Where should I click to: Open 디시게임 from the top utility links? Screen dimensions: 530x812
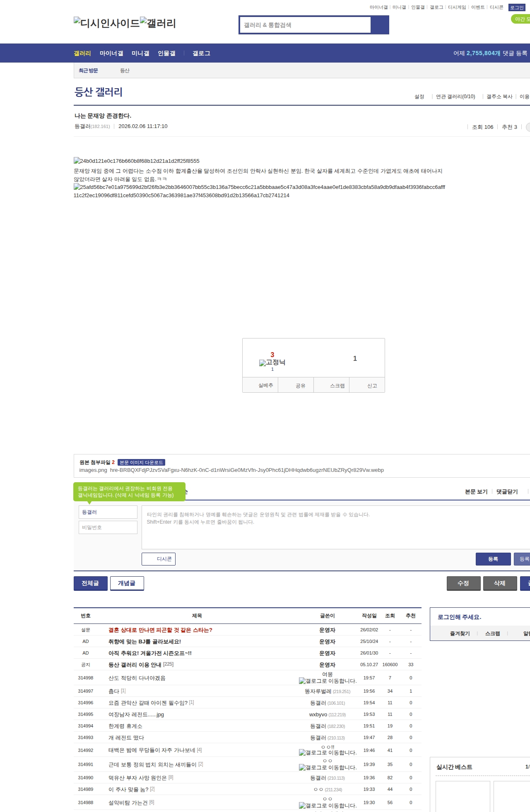point(457,7)
